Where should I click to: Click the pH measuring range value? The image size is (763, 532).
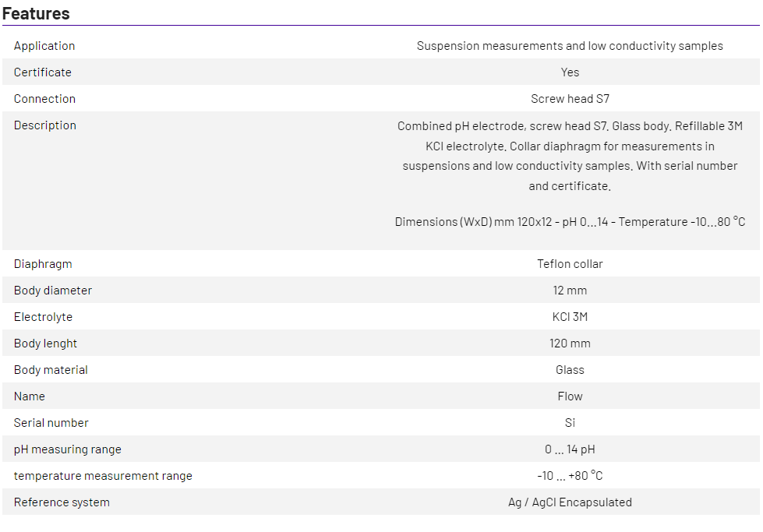(x=570, y=449)
